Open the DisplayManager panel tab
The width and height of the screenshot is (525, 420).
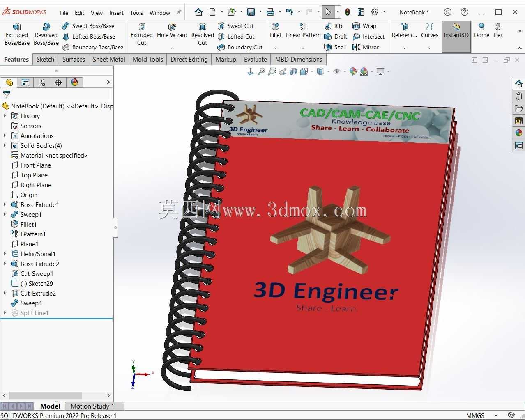[x=75, y=83]
